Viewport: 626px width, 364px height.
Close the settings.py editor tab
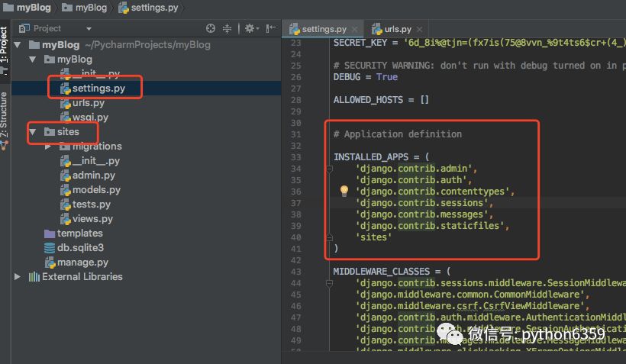pyautogui.click(x=354, y=30)
